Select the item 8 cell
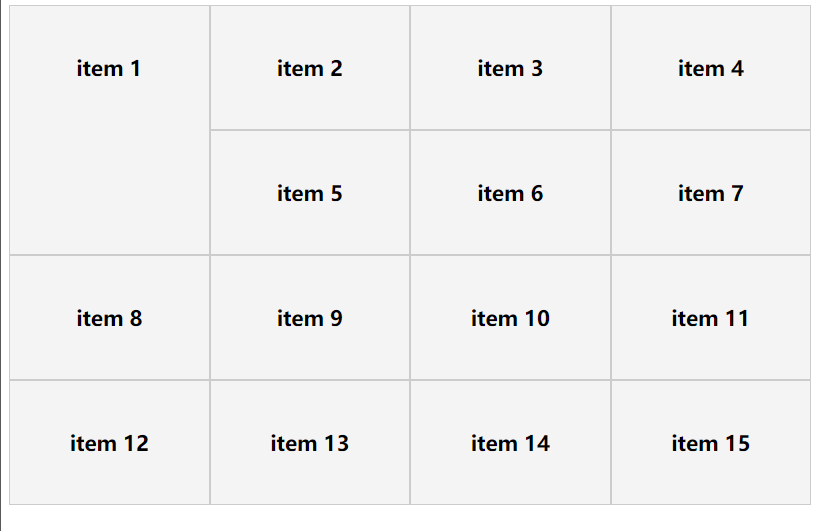818x531 pixels. (109, 318)
